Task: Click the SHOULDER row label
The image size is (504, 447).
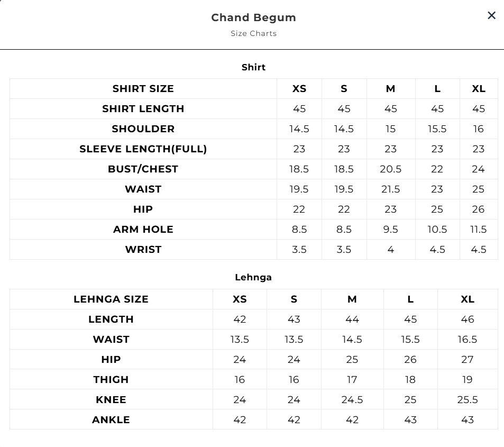Action: (143, 129)
